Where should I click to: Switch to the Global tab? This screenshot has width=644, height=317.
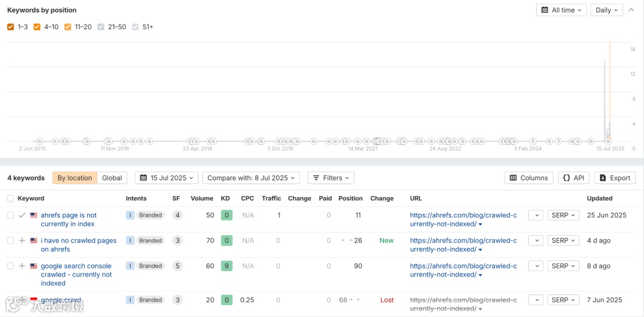[112, 178]
